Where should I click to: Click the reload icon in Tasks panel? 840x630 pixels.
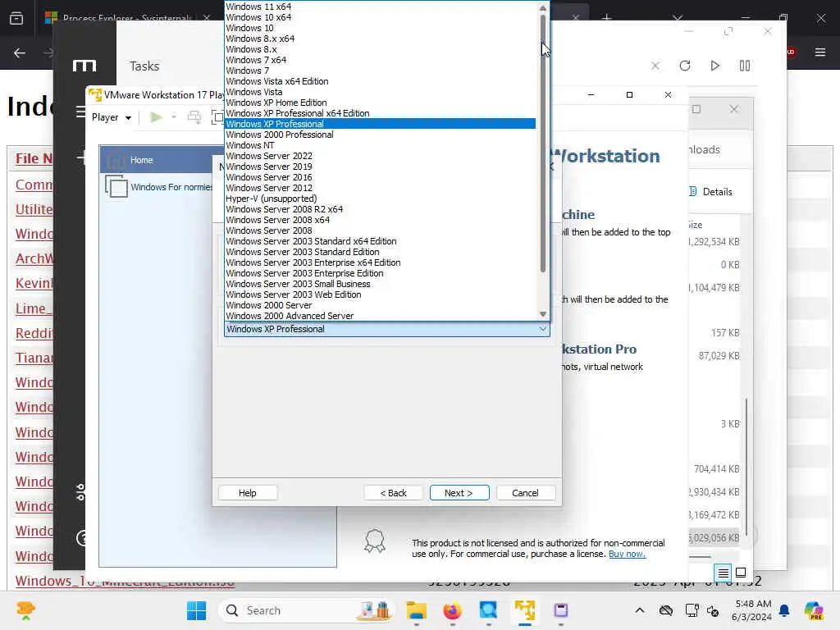pyautogui.click(x=685, y=66)
